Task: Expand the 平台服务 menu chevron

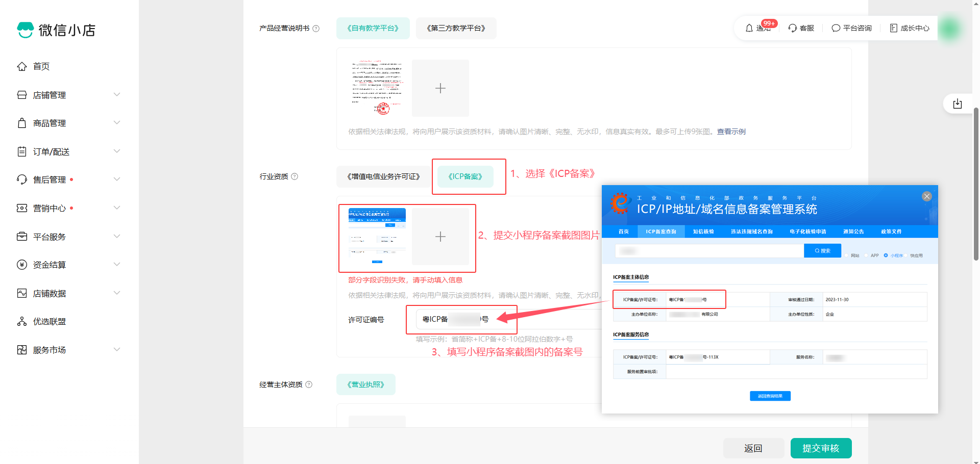Action: 117,236
